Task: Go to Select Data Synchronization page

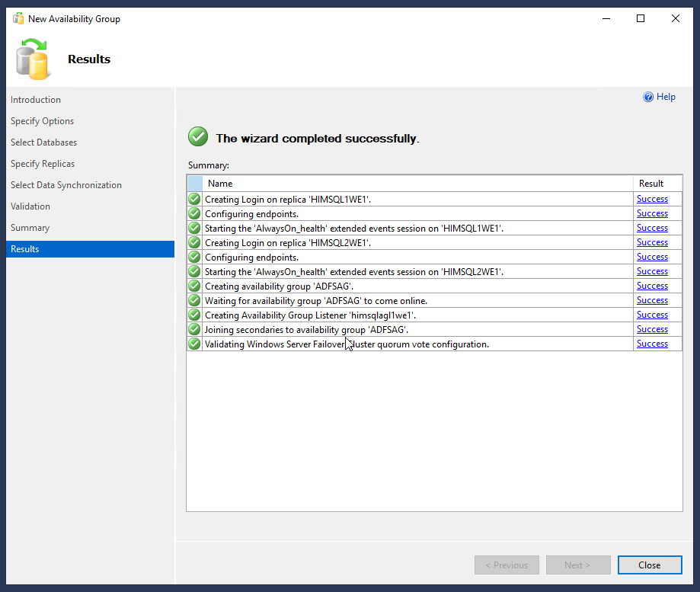Action: point(66,185)
